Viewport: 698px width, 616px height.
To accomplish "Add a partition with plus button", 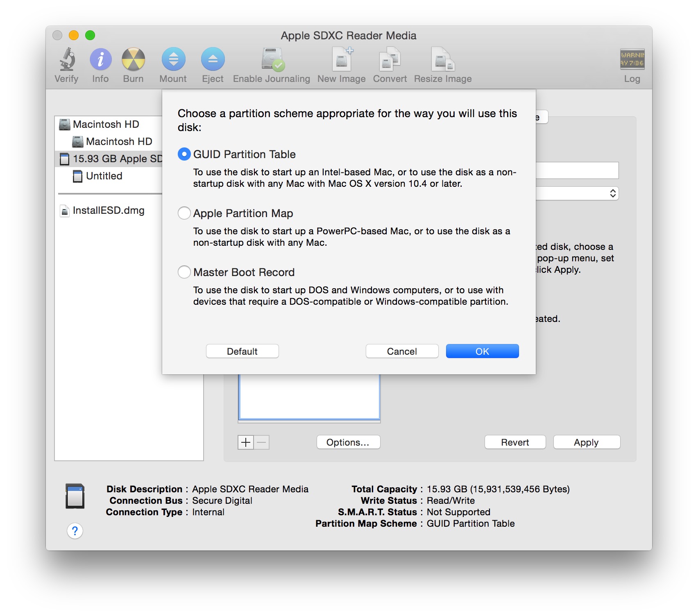I will [x=246, y=442].
